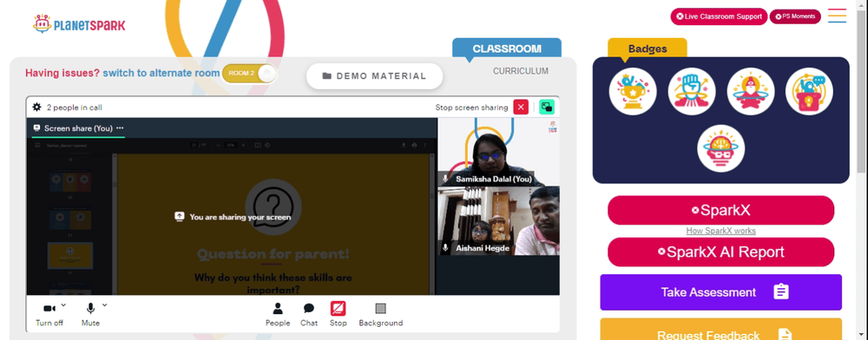
Task: Click the red stop screen sharing X button
Action: tap(521, 108)
